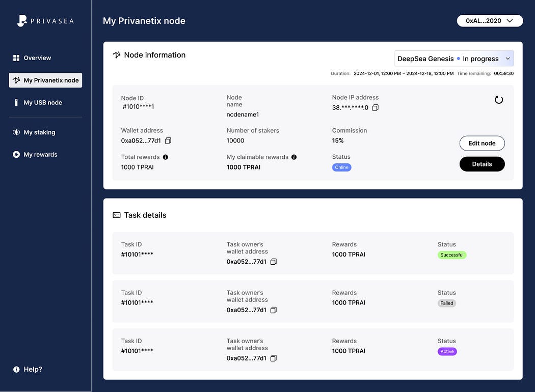Screen dimensions: 535x392
Task: Open My USB node page
Action: click(x=37, y=103)
